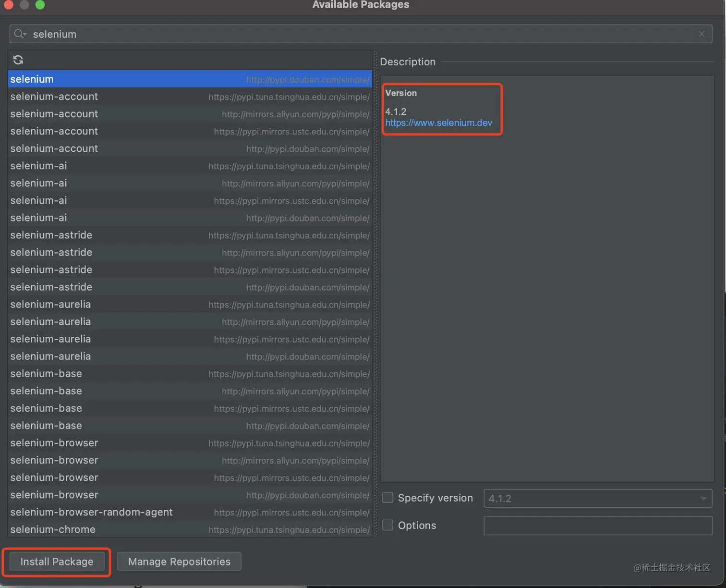Click into the selenium search field
This screenshot has height=588, width=726.
[360, 34]
